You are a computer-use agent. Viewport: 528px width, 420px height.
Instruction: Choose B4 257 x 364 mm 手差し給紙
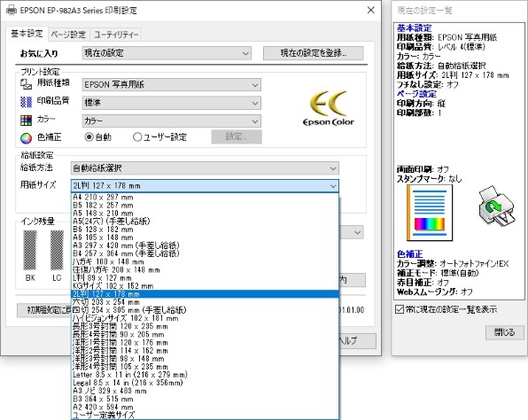pyautogui.click(x=205, y=253)
